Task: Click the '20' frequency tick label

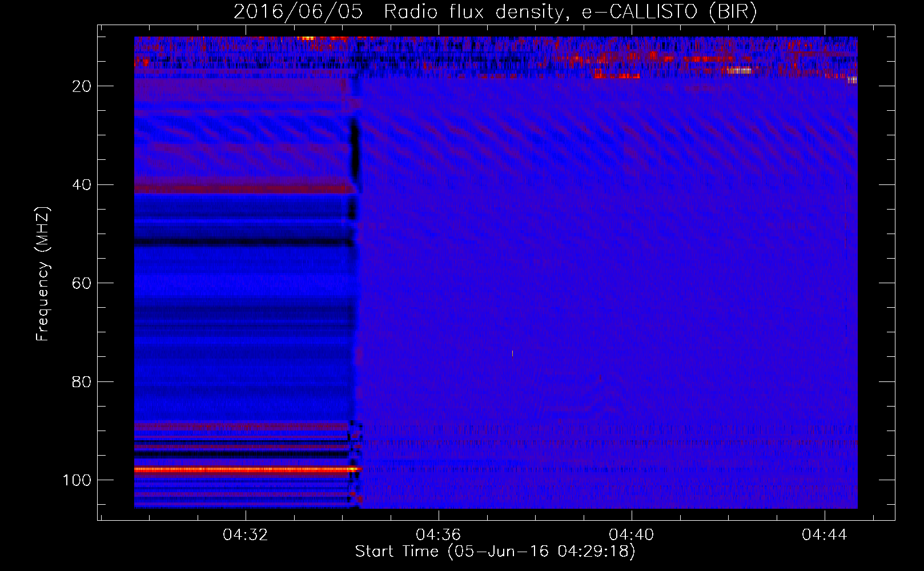Action: click(82, 86)
